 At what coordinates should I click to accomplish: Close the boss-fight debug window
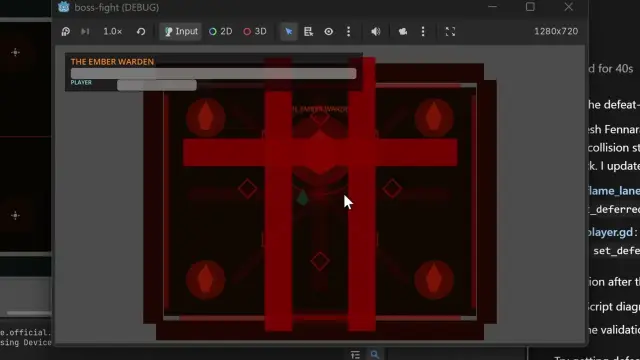[x=569, y=7]
